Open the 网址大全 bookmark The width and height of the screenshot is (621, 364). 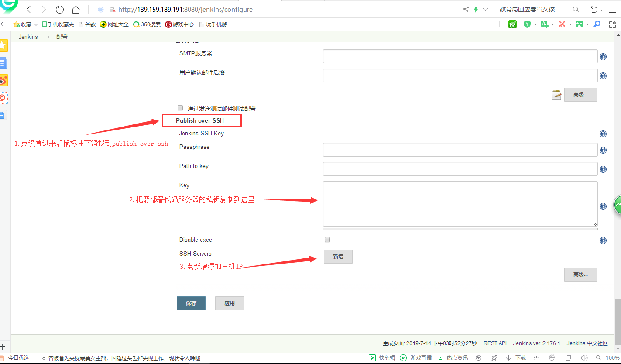pyautogui.click(x=114, y=24)
